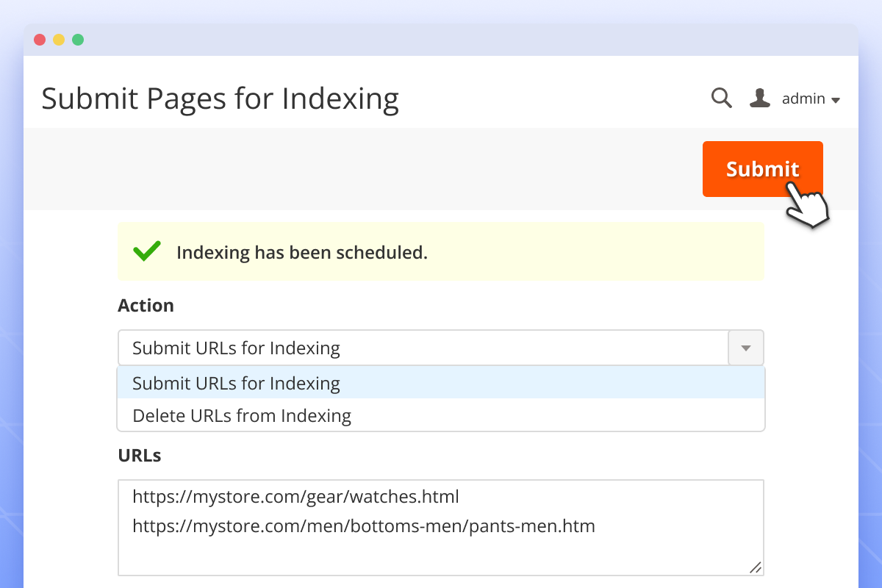Open the search using the magnifier icon
The image size is (882, 588).
[722, 98]
